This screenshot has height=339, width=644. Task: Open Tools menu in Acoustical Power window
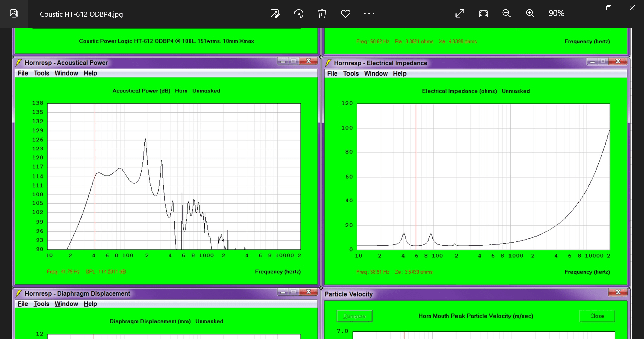tap(41, 73)
